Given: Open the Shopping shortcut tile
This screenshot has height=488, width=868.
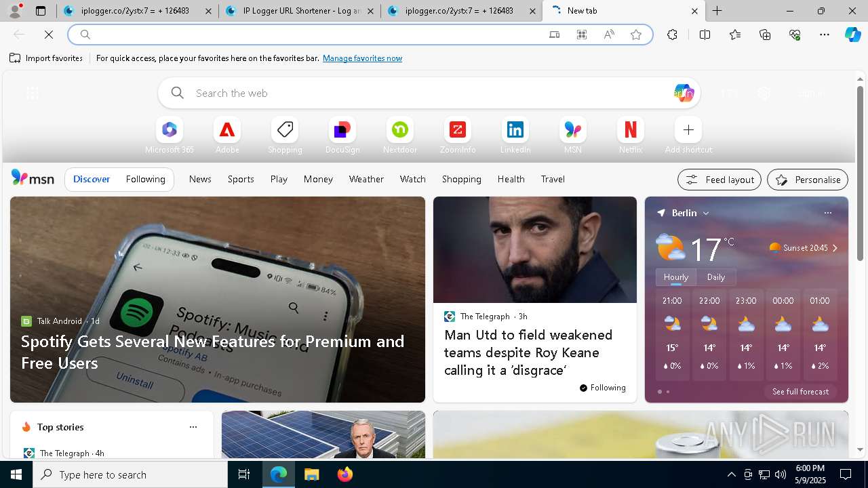Looking at the screenshot, I should pos(285,136).
